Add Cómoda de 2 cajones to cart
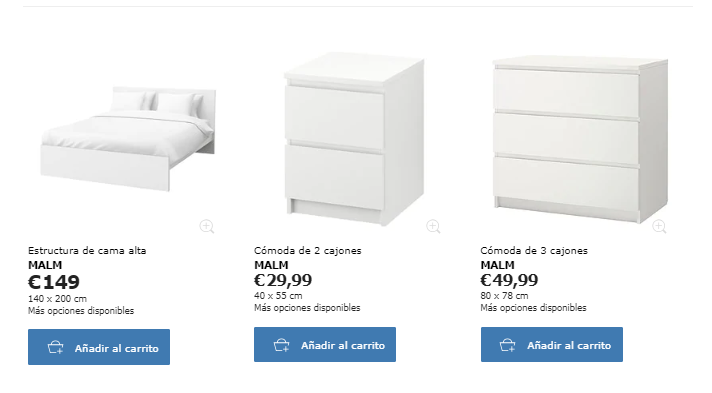The width and height of the screenshot is (712, 393). [x=325, y=345]
